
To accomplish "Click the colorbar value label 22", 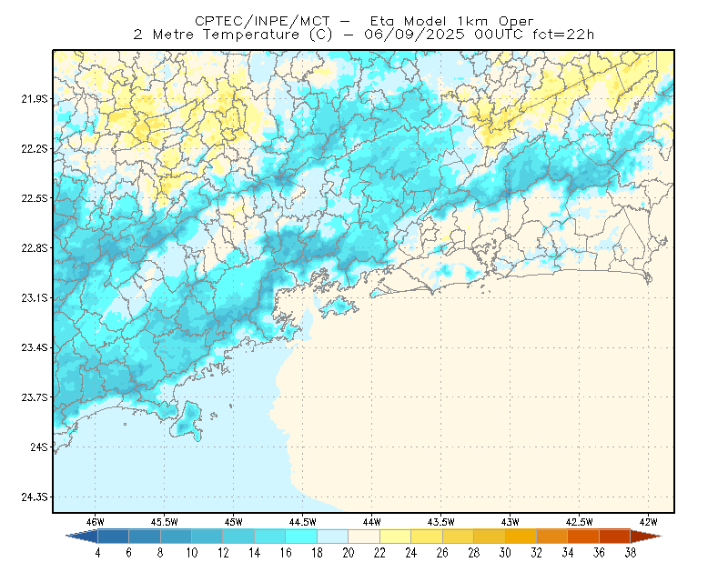I will (379, 553).
